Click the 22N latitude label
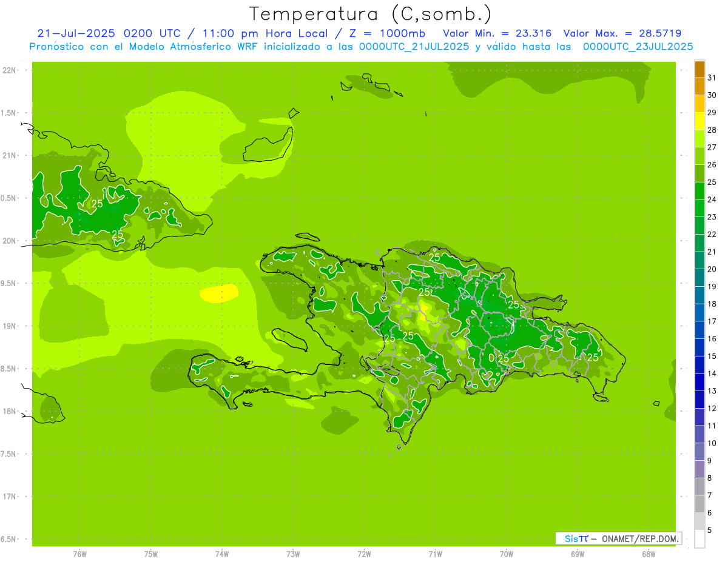Image resolution: width=728 pixels, height=562 pixels. coord(10,70)
